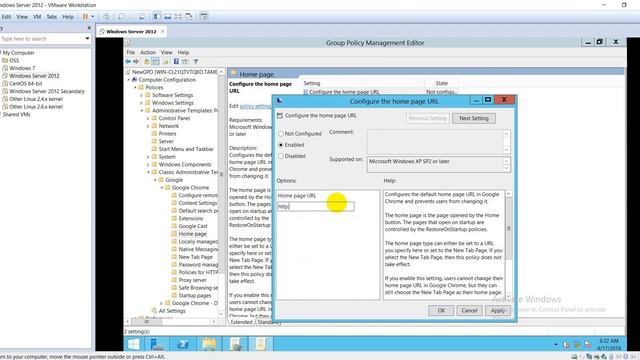Screen dimensions: 640x360
Task: Click the GPME up-one-level folder icon
Action: 147,62
